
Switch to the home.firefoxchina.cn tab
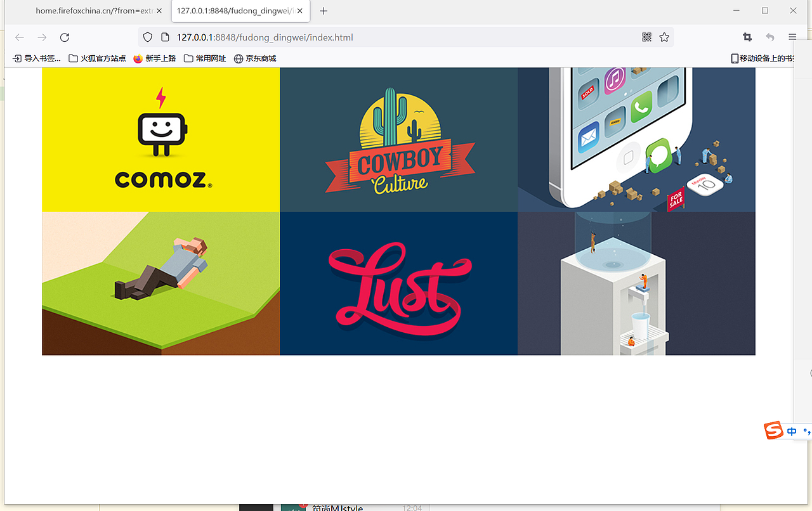point(93,11)
